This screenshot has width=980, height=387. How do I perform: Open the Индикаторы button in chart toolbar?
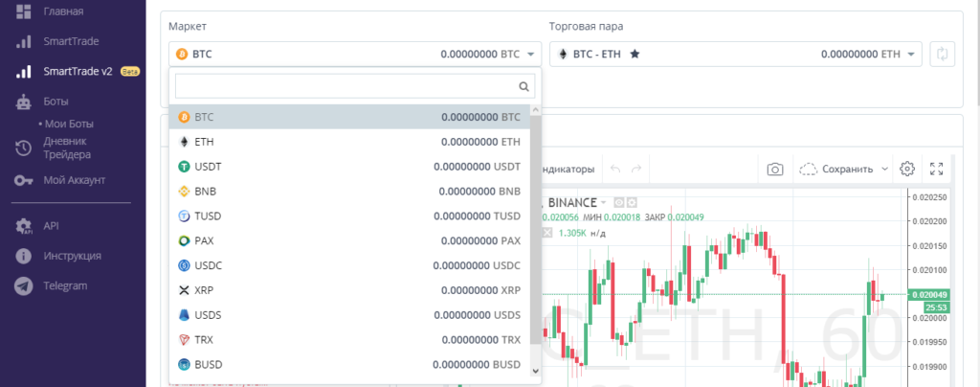567,169
